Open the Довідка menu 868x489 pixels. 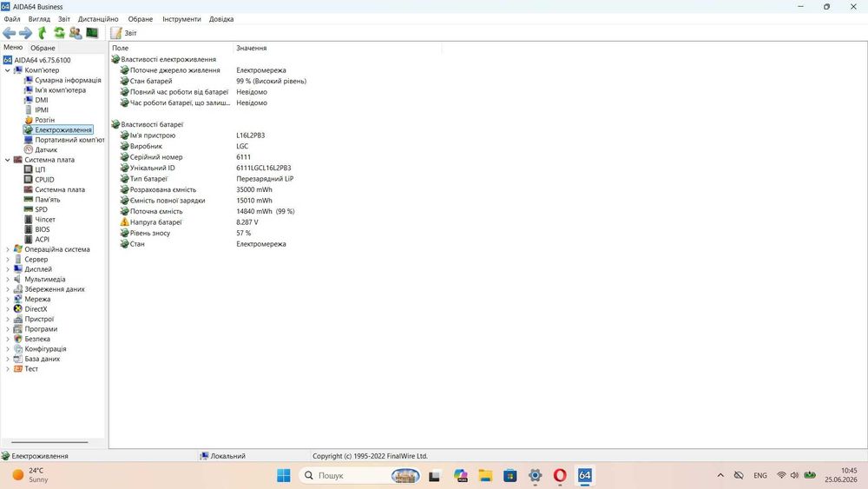[221, 19]
